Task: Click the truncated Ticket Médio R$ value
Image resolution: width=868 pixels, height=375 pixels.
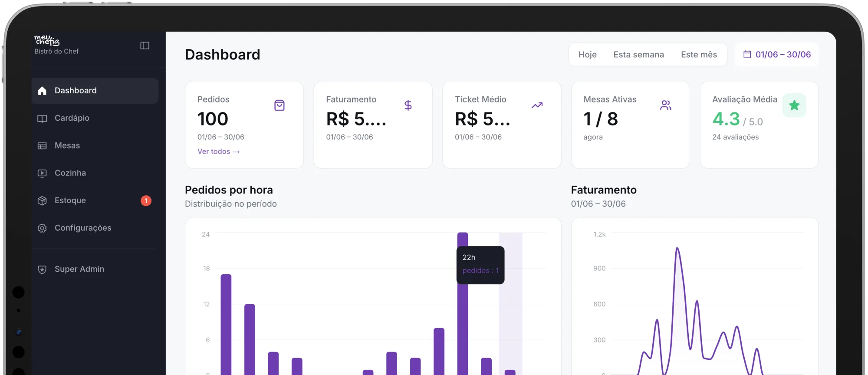Action: pyautogui.click(x=482, y=119)
